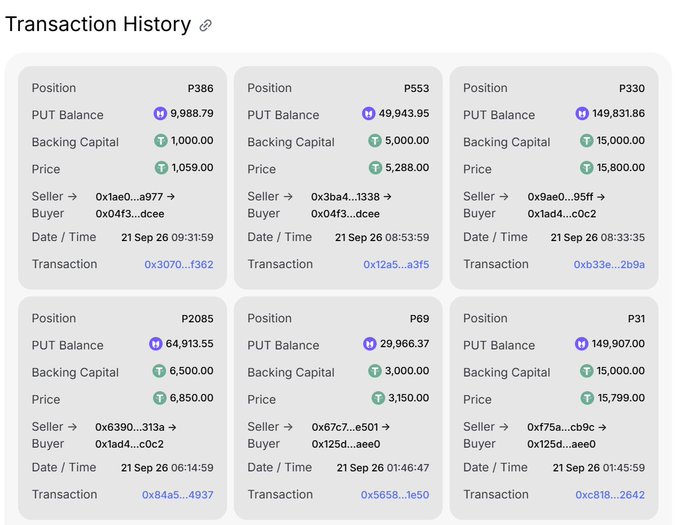Click PUT token icon beside 49,943.95
Screen dimensions: 680x525
pos(369,114)
